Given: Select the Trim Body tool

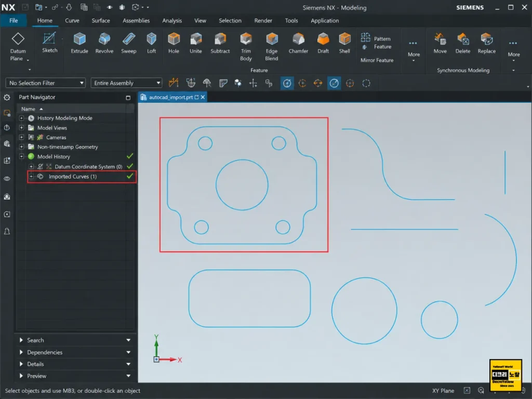Looking at the screenshot, I should pos(246,47).
